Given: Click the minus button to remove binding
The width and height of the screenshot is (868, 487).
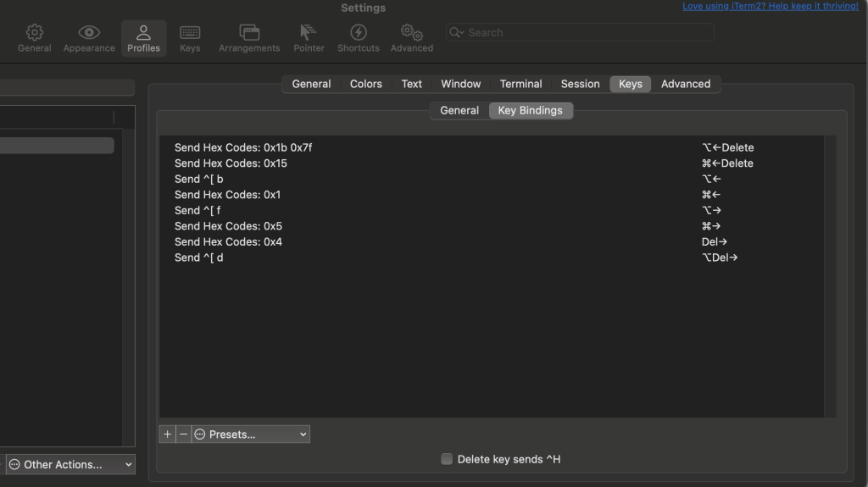Looking at the screenshot, I should [x=184, y=434].
